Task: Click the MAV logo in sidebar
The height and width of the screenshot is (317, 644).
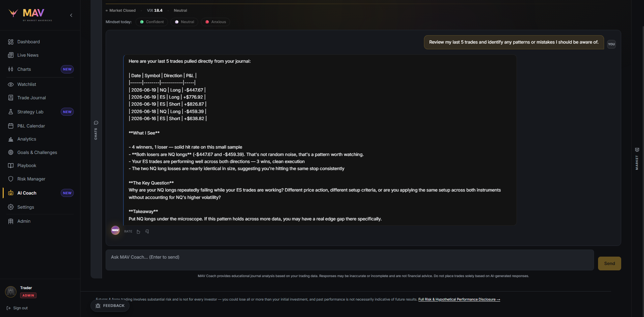Action: pos(30,14)
